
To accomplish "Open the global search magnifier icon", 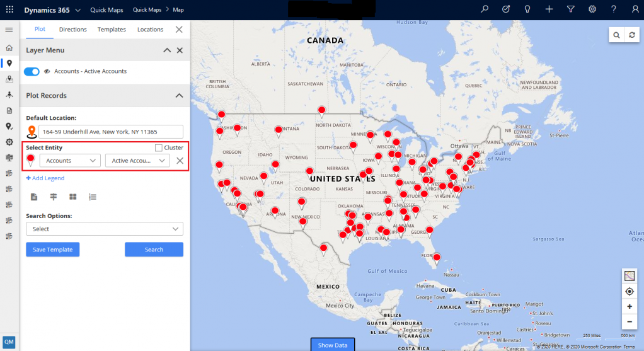I will pyautogui.click(x=485, y=9).
